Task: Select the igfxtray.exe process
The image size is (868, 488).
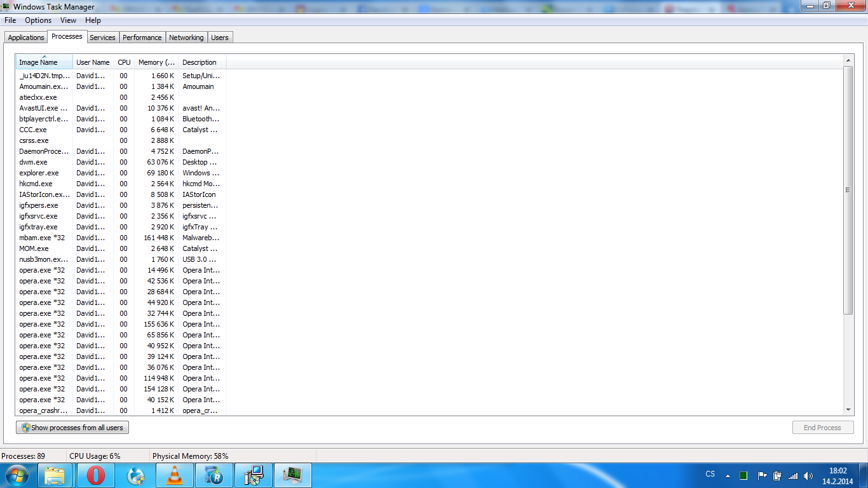Action: tap(121, 227)
